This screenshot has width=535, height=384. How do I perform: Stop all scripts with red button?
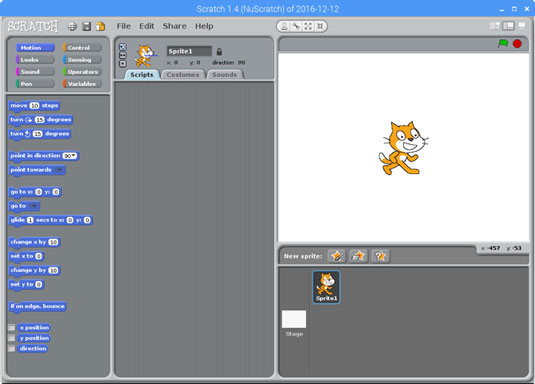click(x=517, y=44)
